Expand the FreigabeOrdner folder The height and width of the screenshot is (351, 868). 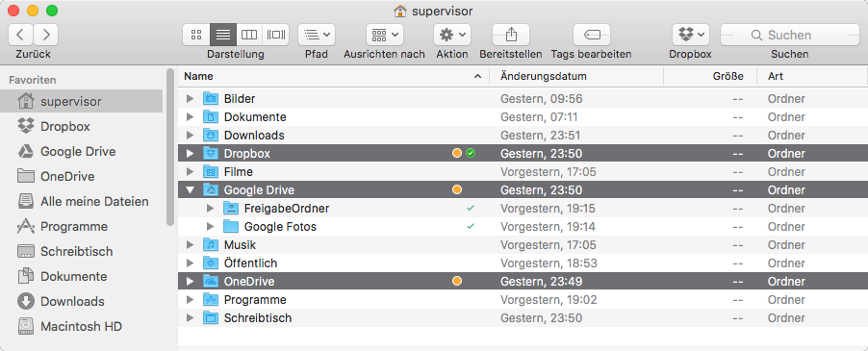coord(211,209)
